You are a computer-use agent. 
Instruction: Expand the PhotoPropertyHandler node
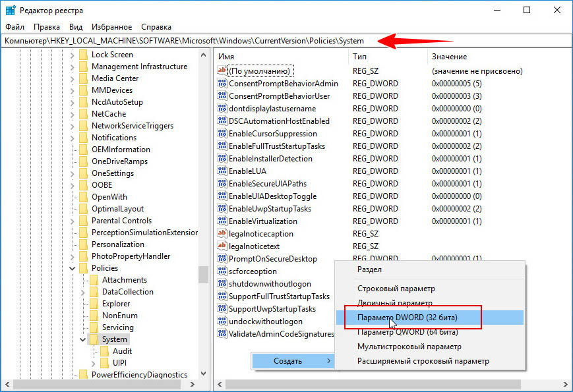tap(73, 256)
